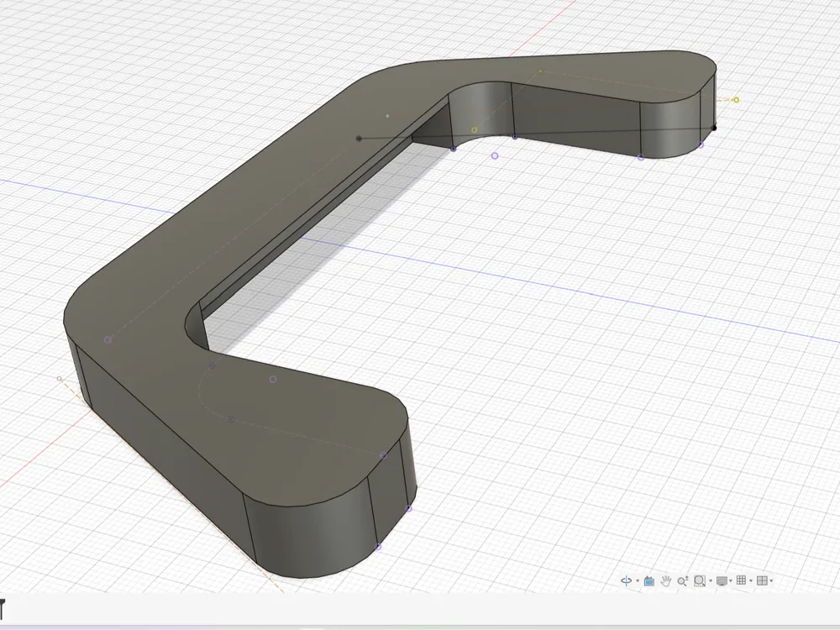Expand the Grid and Snaps dropdown arrow
The height and width of the screenshot is (630, 840).
pos(751,580)
